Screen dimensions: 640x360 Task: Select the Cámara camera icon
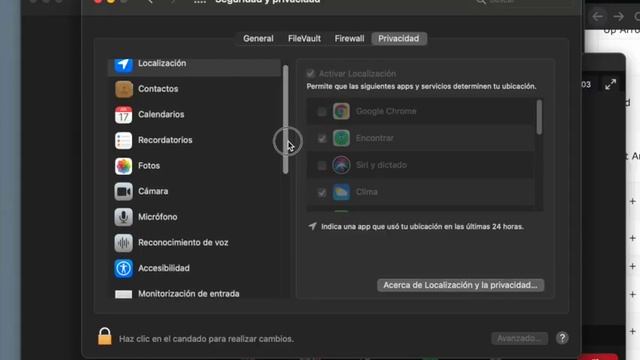coord(123,192)
